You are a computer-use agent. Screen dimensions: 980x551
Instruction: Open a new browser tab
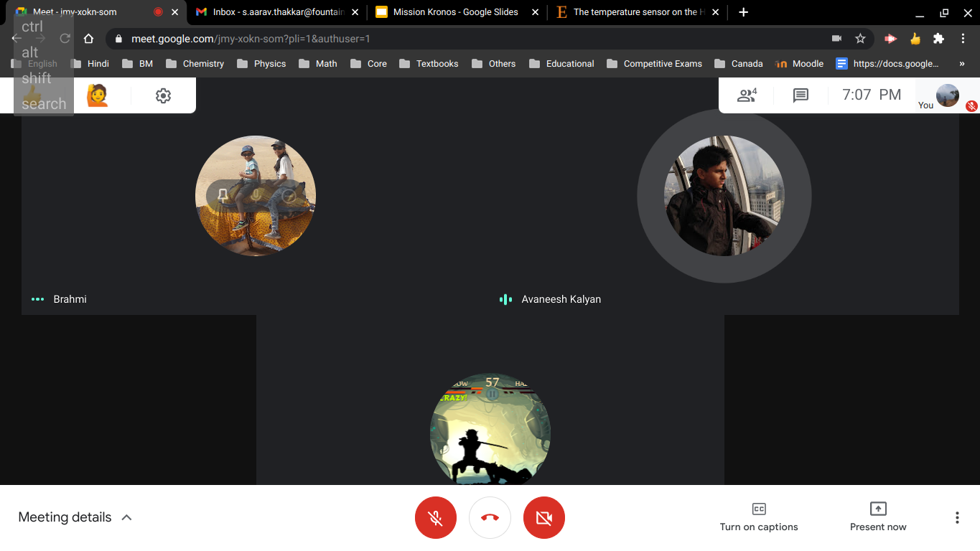tap(744, 12)
